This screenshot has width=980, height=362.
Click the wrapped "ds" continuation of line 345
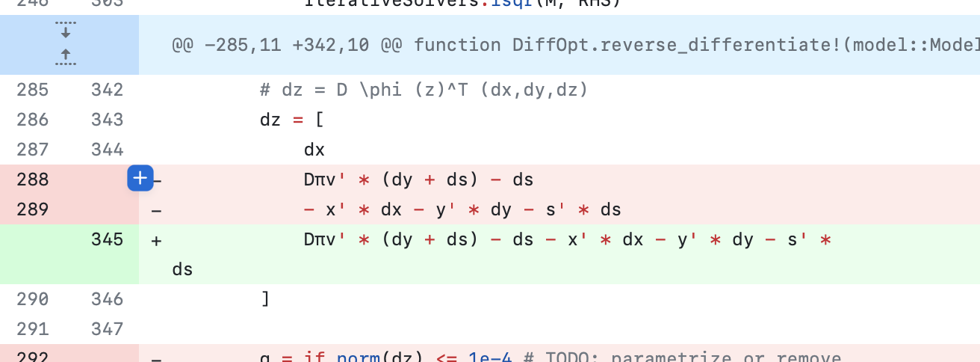(x=182, y=269)
